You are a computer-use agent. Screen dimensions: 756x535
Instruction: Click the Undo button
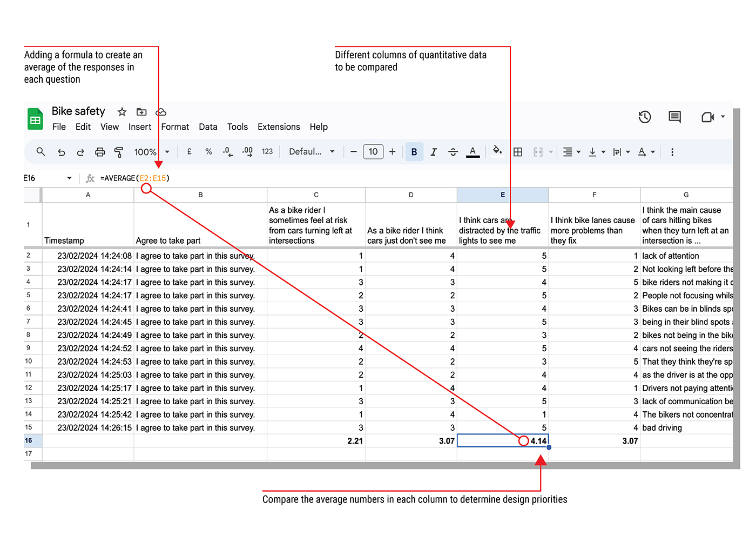click(x=61, y=152)
